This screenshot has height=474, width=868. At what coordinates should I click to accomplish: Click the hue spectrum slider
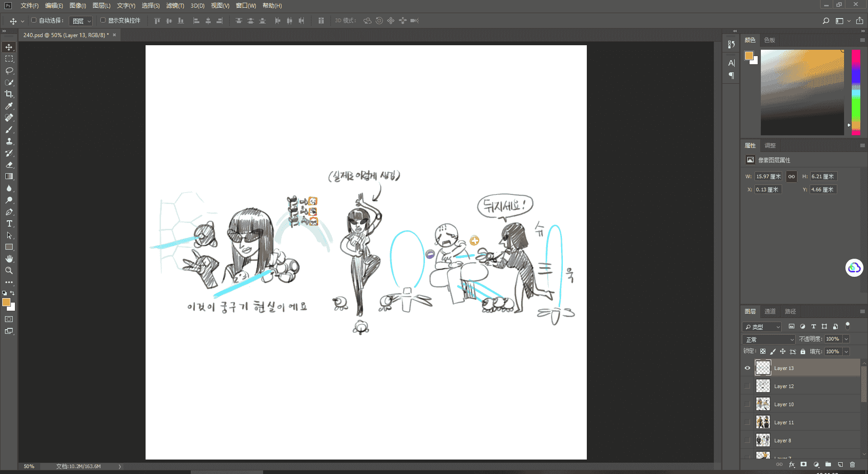pos(856,92)
